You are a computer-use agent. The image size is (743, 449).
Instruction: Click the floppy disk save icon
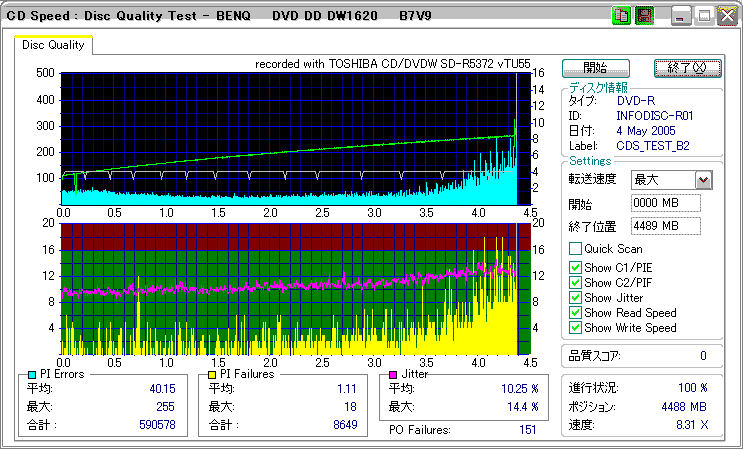(643, 16)
